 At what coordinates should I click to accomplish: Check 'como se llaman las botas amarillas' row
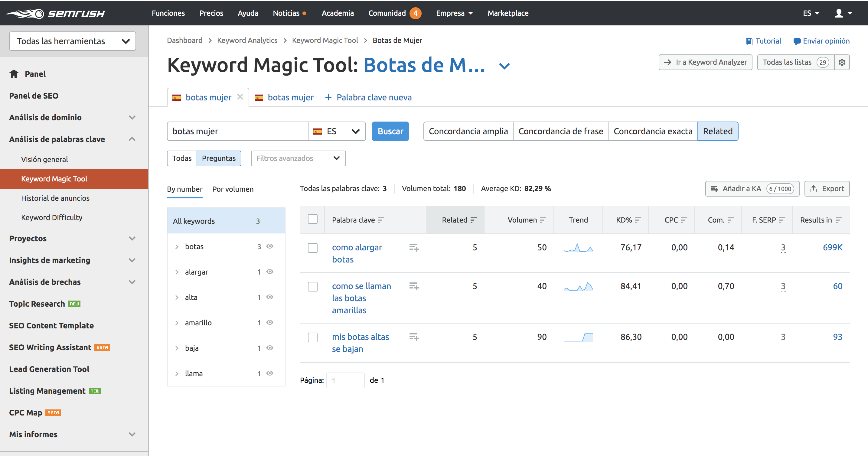click(312, 287)
